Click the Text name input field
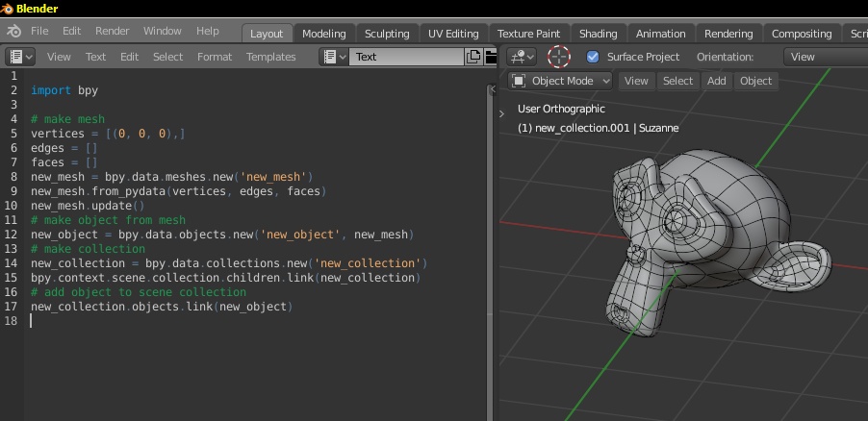This screenshot has width=868, height=421. 406,57
